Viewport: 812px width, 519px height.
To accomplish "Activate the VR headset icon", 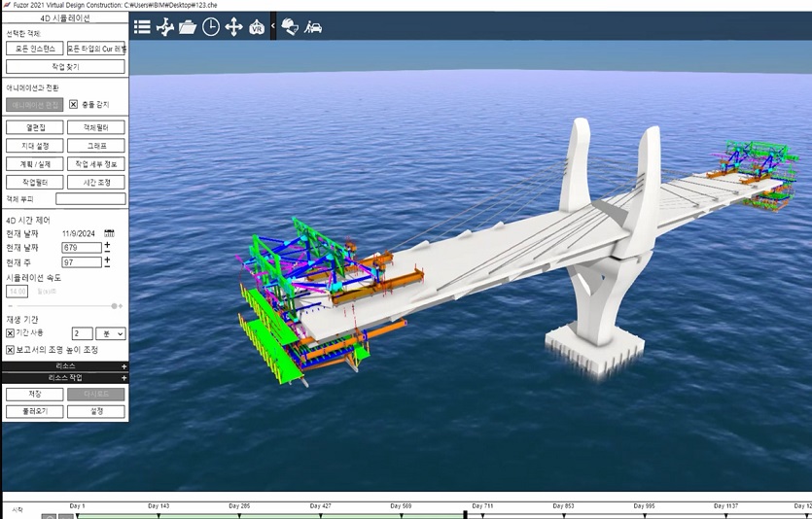I will click(x=257, y=27).
